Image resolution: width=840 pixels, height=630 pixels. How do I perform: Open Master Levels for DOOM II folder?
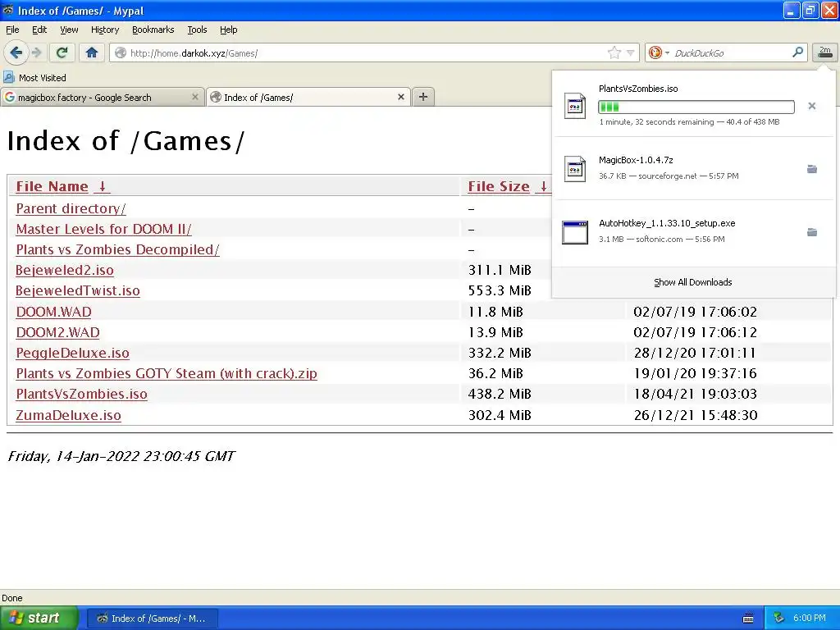click(x=103, y=230)
